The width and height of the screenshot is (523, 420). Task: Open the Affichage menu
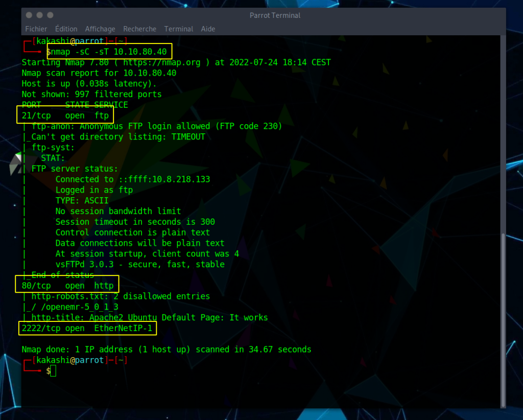click(100, 29)
